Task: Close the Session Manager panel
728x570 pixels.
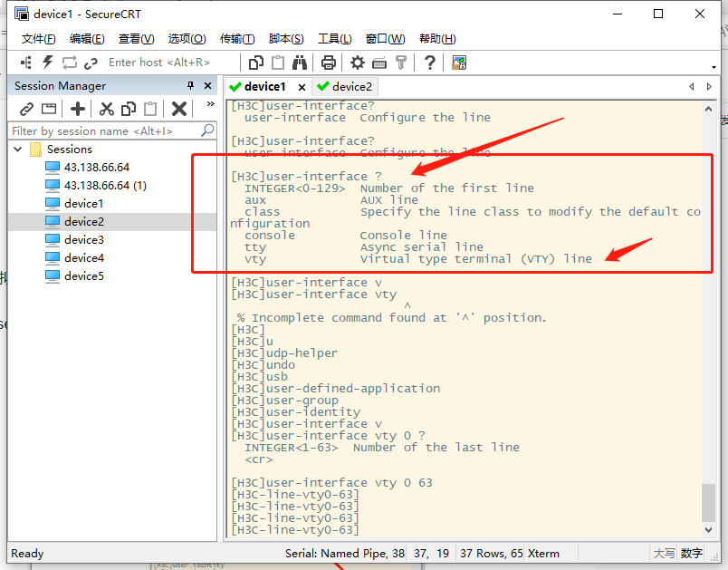Action: click(208, 85)
